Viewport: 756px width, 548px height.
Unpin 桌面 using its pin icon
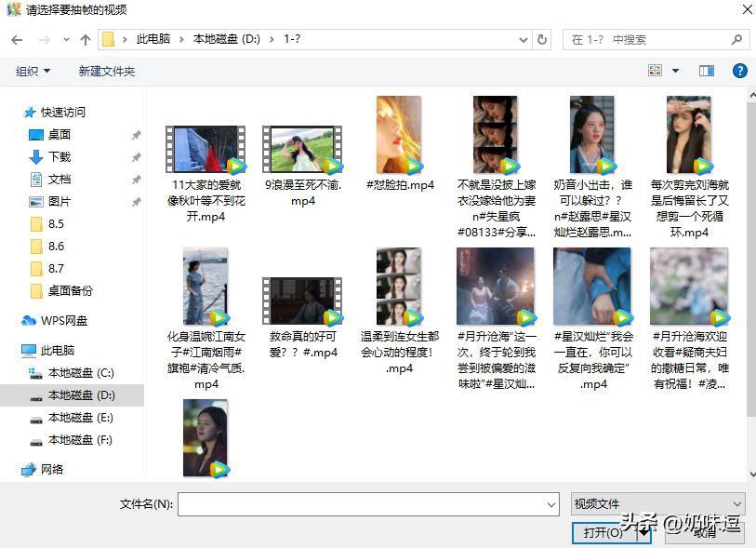(137, 135)
